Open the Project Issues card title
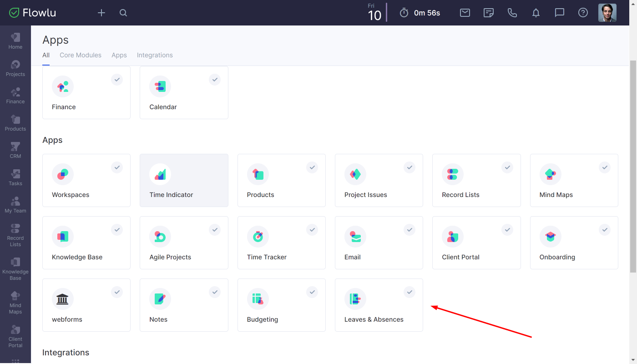 click(366, 195)
